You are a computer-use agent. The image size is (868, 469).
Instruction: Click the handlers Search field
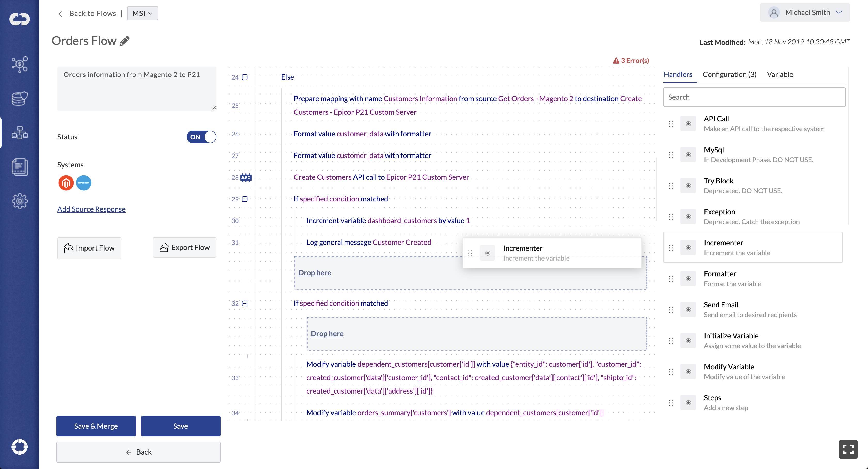click(754, 97)
